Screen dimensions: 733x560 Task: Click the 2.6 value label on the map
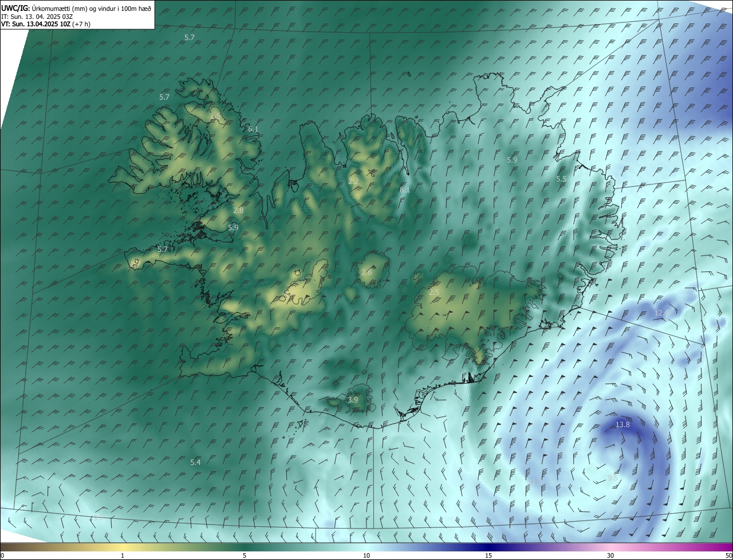coord(366,273)
